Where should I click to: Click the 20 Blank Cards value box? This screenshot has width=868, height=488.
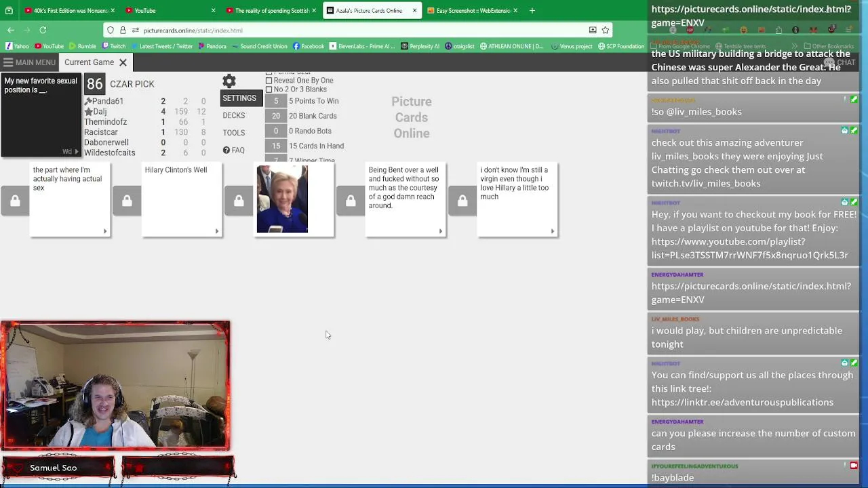275,116
